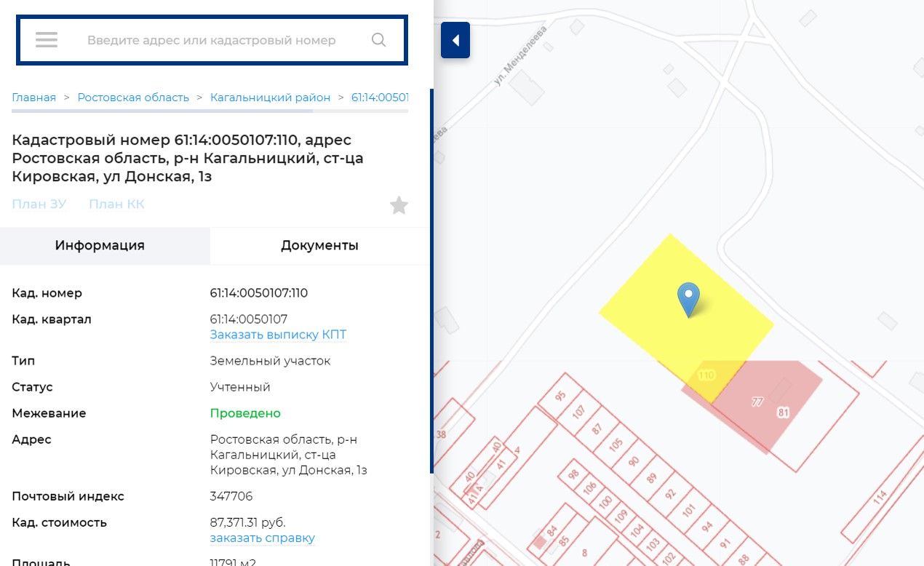
Task: Switch to the Информация tab
Action: click(105, 246)
